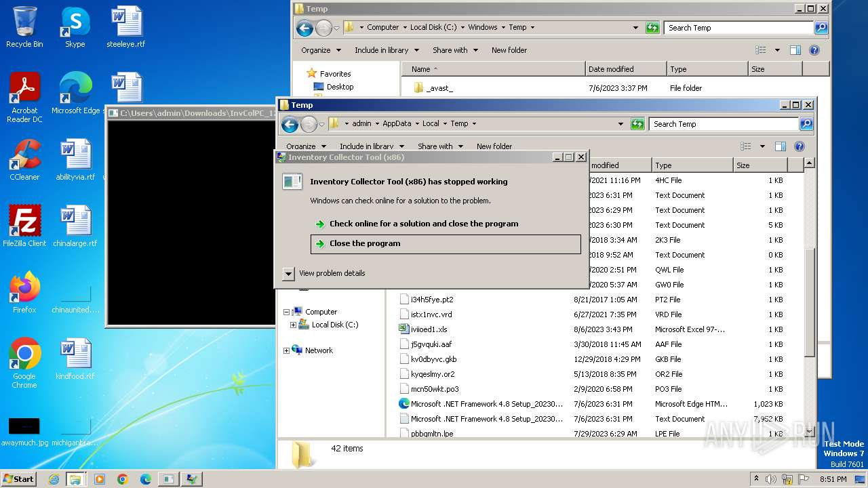
Task: Toggle preview pane in front Temp window
Action: pos(781,146)
